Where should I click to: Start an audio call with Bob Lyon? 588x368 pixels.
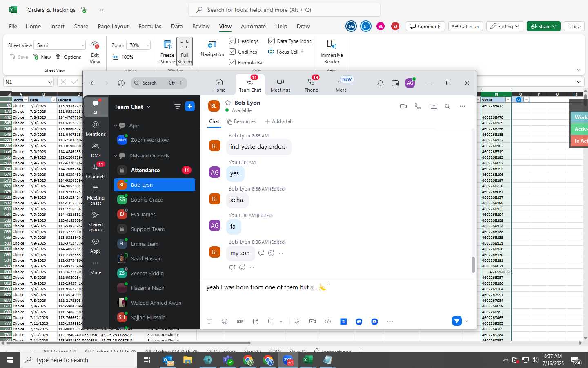click(418, 106)
